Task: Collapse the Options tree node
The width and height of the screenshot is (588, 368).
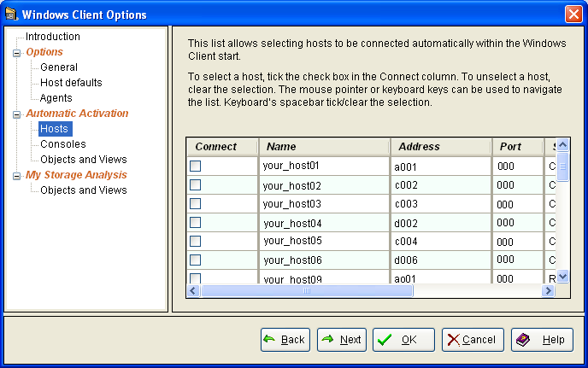Action: click(x=16, y=53)
